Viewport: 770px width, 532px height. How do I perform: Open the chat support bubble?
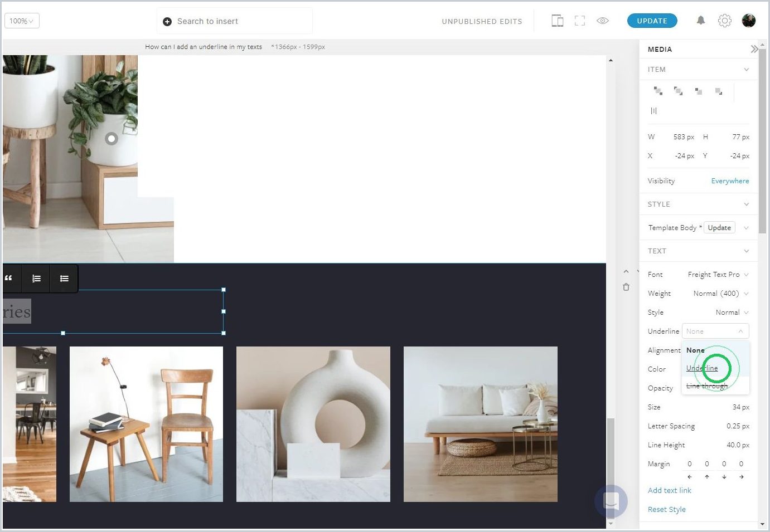pyautogui.click(x=611, y=501)
